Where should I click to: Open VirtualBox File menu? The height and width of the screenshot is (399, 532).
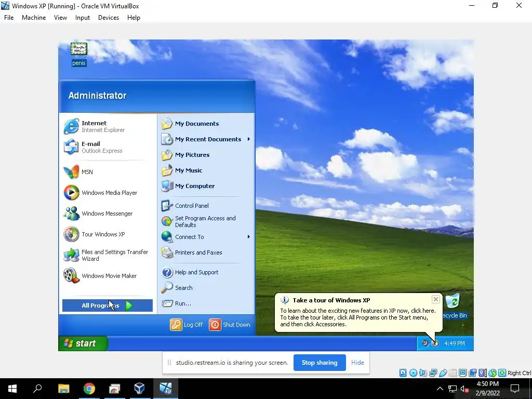pos(9,18)
